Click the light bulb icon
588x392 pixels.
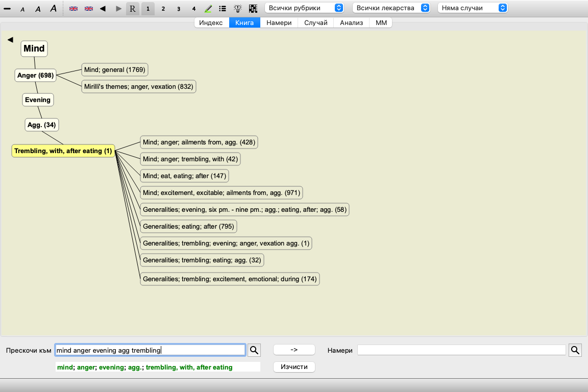[x=238, y=9]
